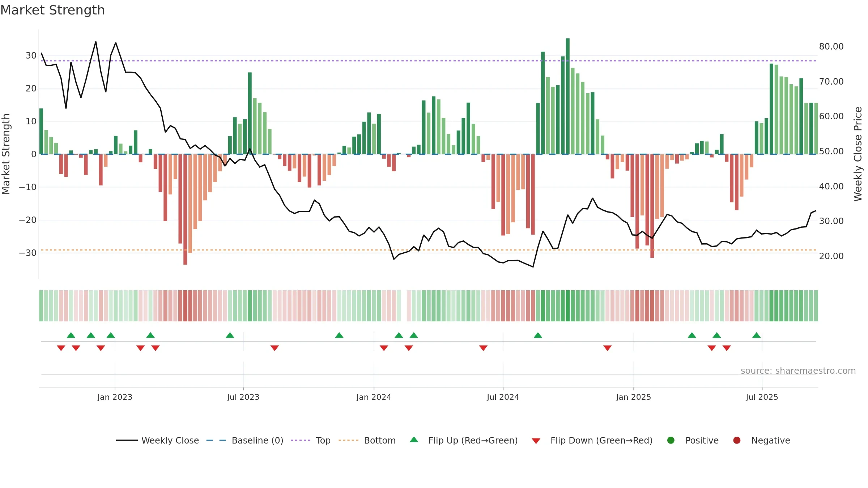Toggle the Top legend entry

[x=311, y=440]
